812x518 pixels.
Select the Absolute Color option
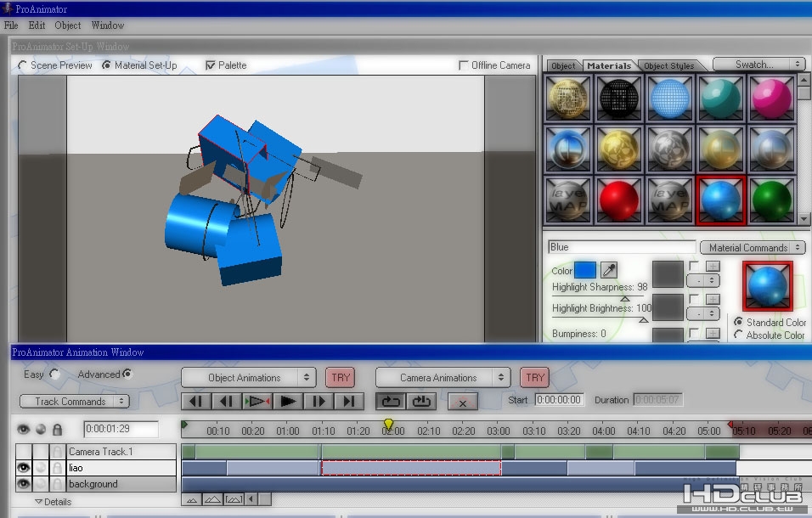coord(738,335)
